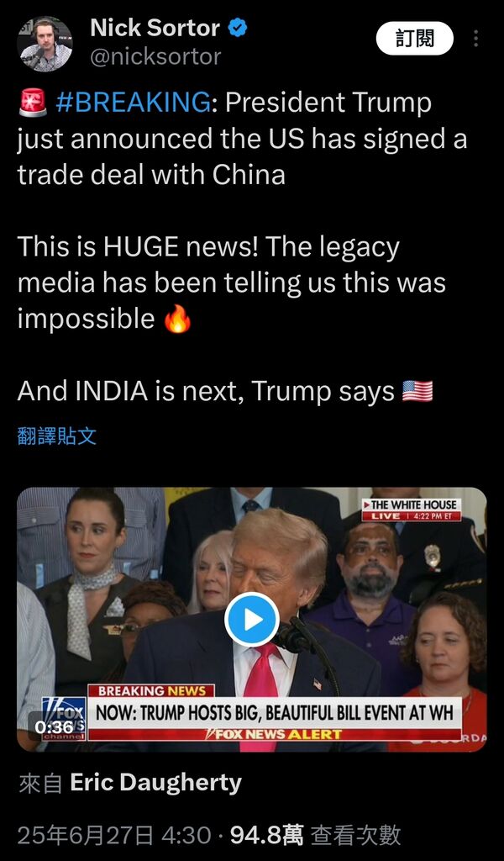Open the #BREAKING hashtag
The image size is (504, 861).
(x=133, y=103)
